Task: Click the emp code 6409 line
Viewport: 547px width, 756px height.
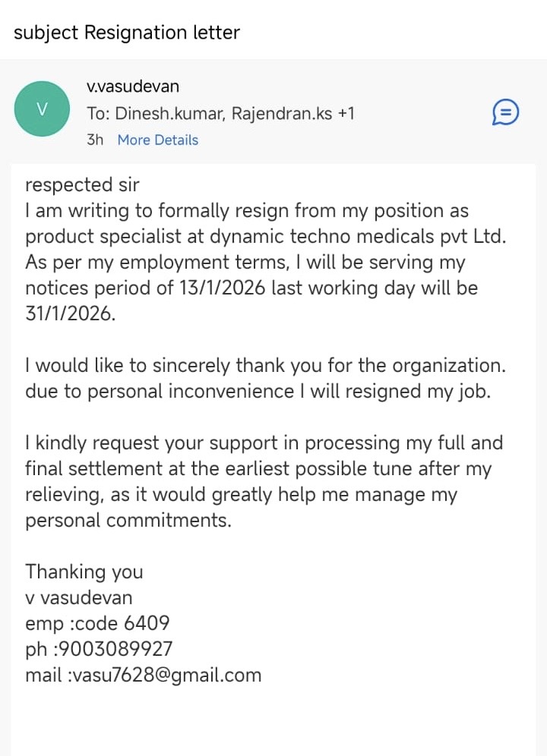Action: tap(97, 623)
